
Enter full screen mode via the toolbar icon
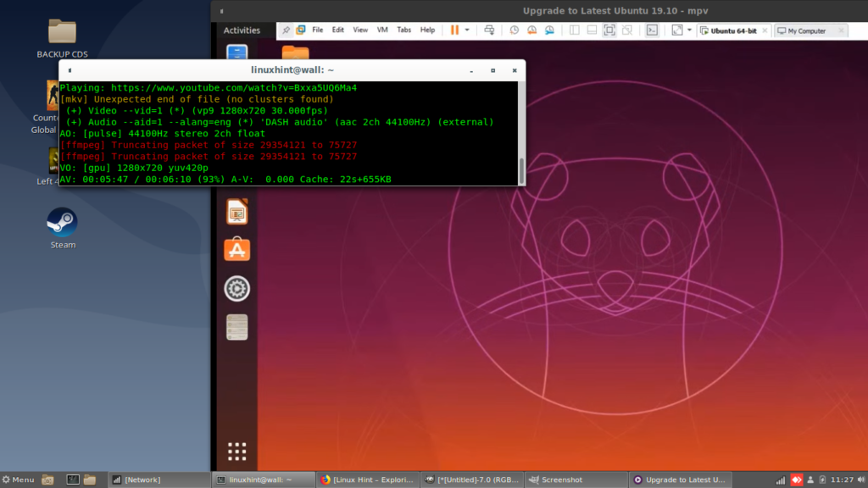coord(609,30)
